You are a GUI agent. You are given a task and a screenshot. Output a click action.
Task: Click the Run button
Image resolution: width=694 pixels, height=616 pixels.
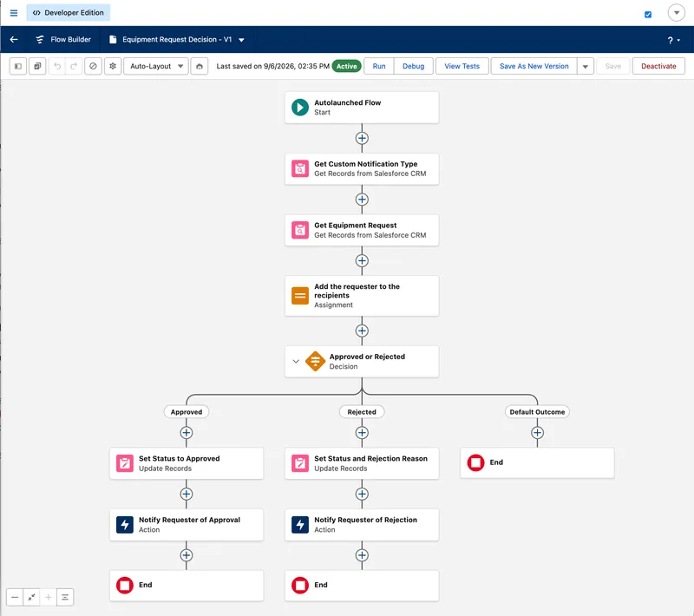[x=379, y=66]
